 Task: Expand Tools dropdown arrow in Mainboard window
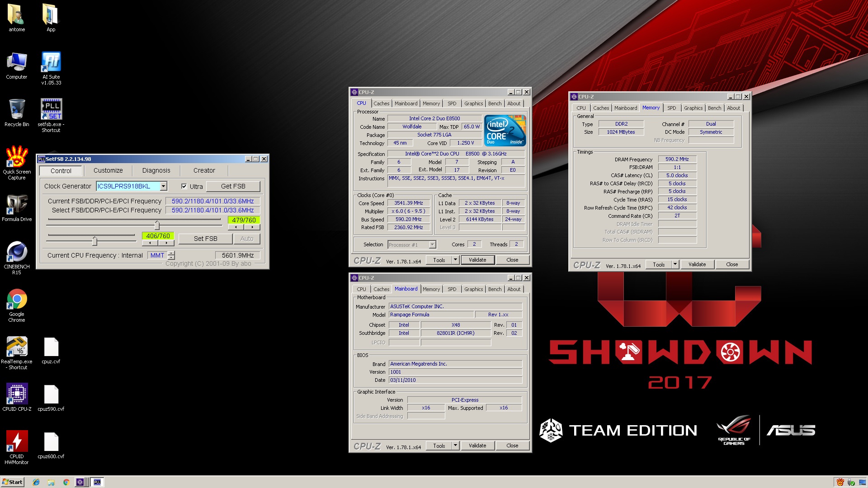(455, 446)
